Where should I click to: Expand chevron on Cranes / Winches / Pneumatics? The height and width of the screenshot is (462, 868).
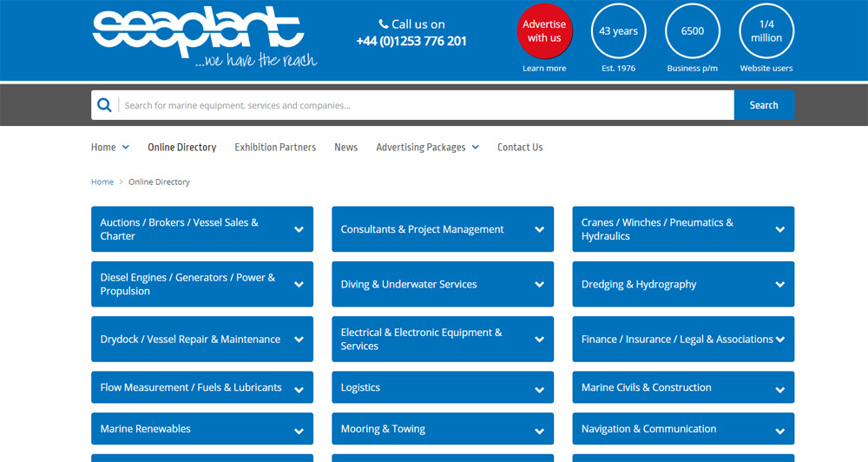(780, 229)
